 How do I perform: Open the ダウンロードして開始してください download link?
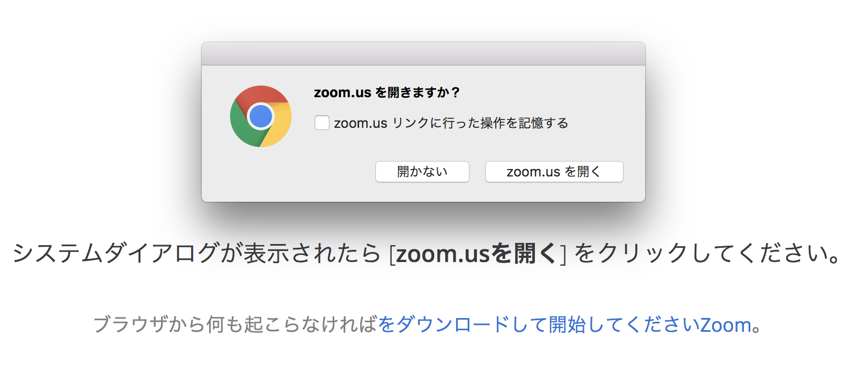(539, 324)
